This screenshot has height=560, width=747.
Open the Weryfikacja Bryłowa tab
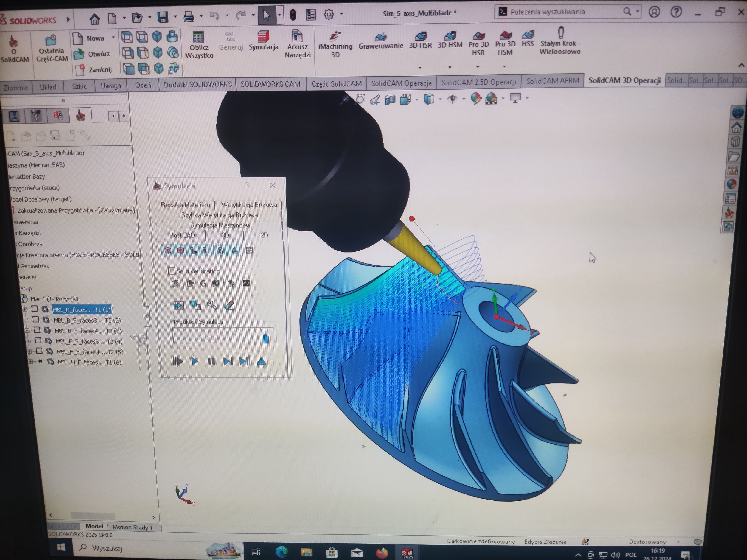coord(249,205)
